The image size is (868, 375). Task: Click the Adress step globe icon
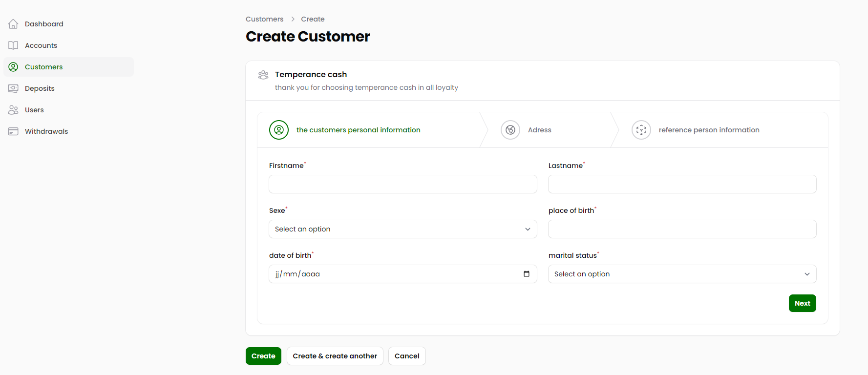coord(510,130)
